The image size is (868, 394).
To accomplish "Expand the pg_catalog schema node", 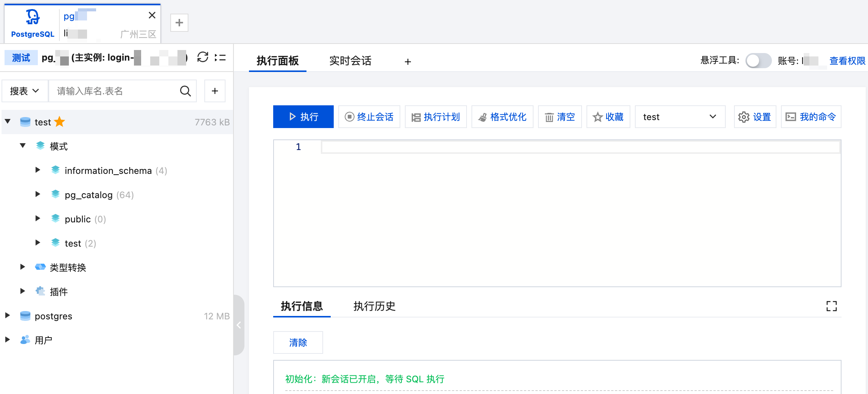I will click(38, 194).
